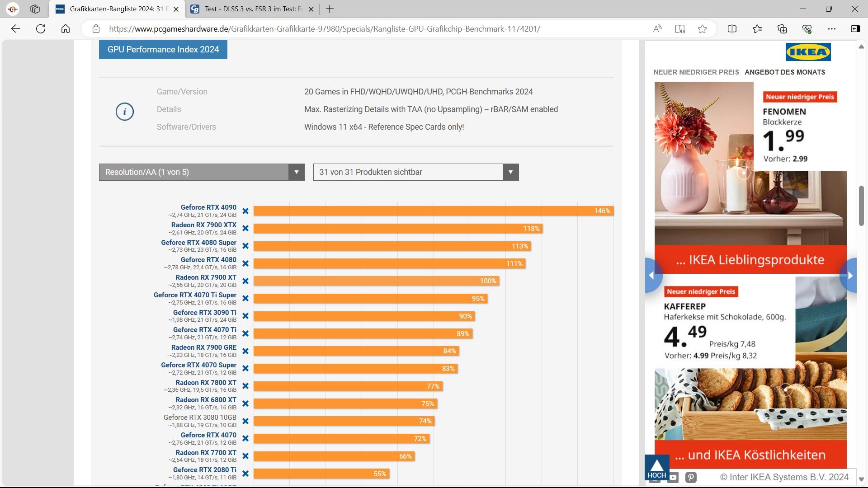Open browser Collections icon
This screenshot has height=488, width=868.
782,29
